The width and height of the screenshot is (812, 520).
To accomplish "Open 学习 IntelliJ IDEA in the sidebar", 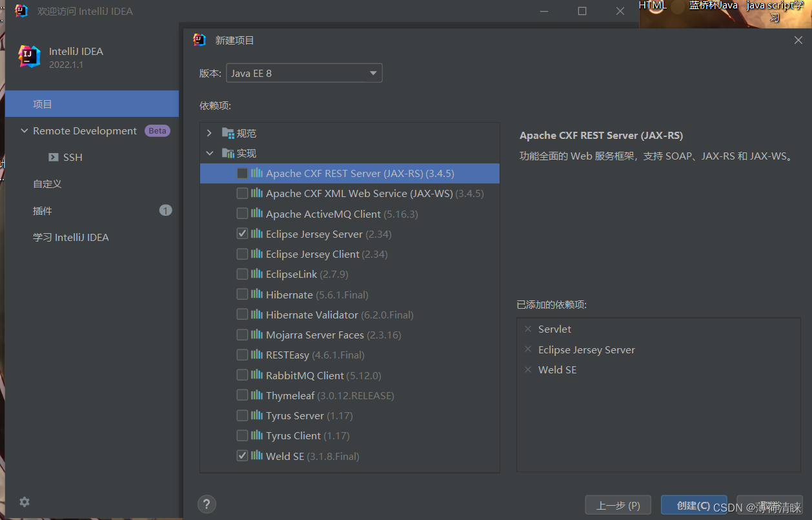I will pyautogui.click(x=92, y=237).
